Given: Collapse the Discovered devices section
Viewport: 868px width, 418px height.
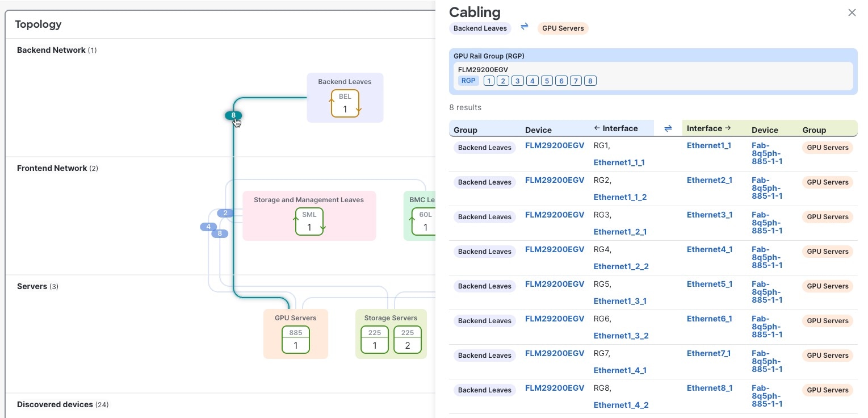Looking at the screenshot, I should [x=54, y=404].
